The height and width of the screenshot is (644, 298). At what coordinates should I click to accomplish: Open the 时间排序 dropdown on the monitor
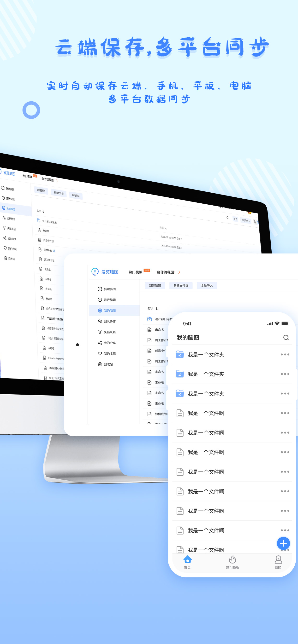pos(245,220)
